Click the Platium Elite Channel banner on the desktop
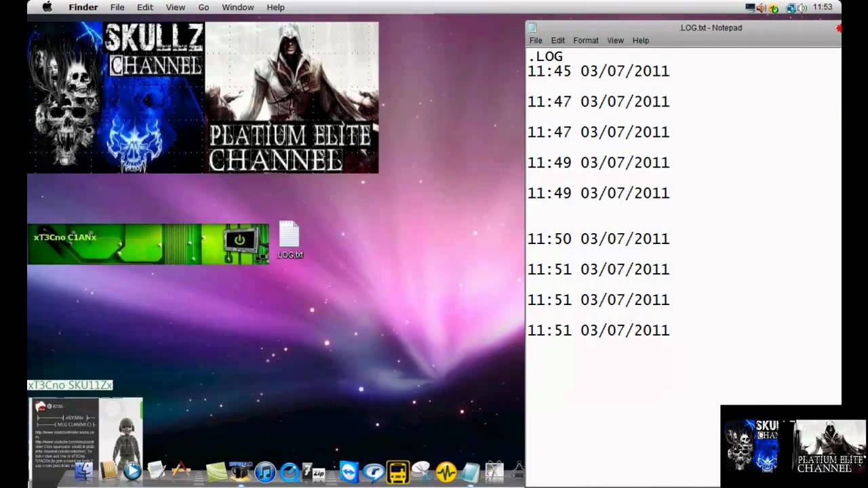 (x=292, y=98)
